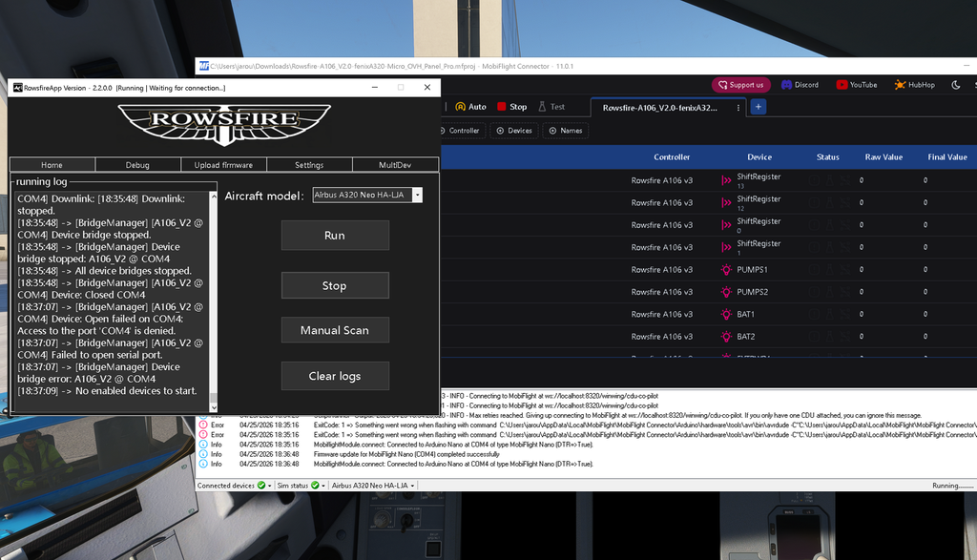The height and width of the screenshot is (560, 977).
Task: Add a new project tab with plus button
Action: [x=759, y=107]
